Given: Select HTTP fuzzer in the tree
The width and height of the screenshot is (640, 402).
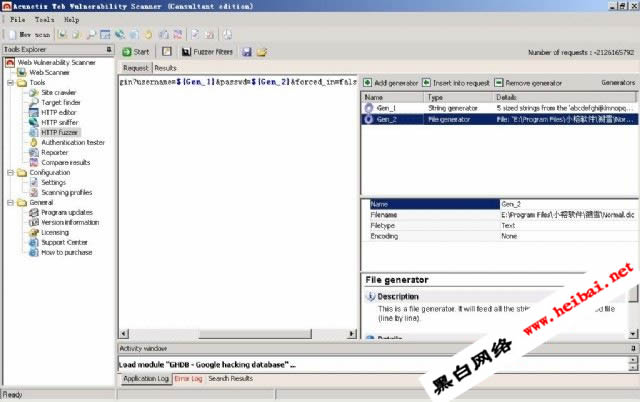Looking at the screenshot, I should click(x=60, y=132).
